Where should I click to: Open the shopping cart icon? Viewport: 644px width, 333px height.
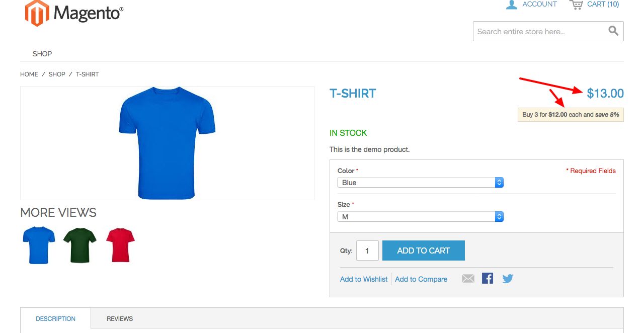(x=576, y=5)
